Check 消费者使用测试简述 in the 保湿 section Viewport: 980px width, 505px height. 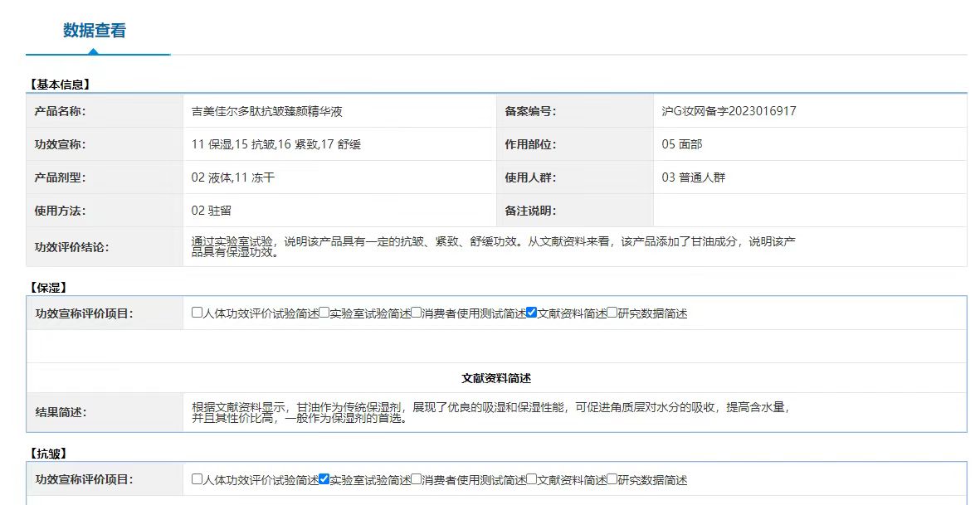[x=417, y=313]
